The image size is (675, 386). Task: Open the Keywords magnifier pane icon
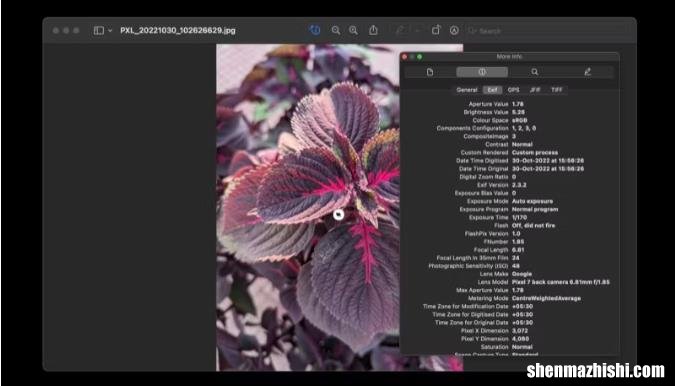point(535,72)
